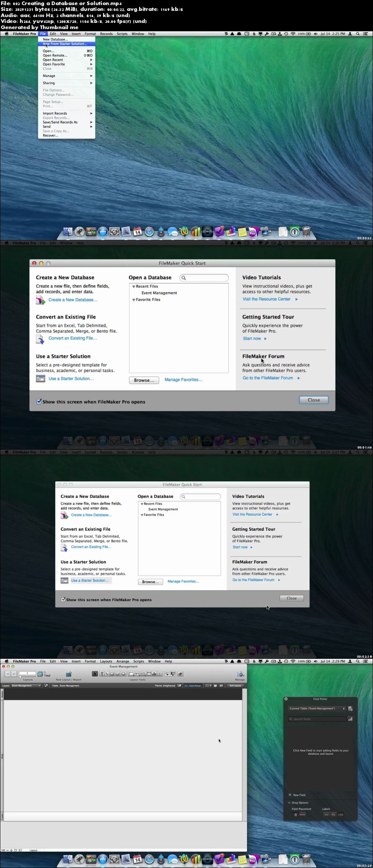Open the Layout: Event Management dropdown
The height and width of the screenshot is (868, 373).
coord(26,685)
